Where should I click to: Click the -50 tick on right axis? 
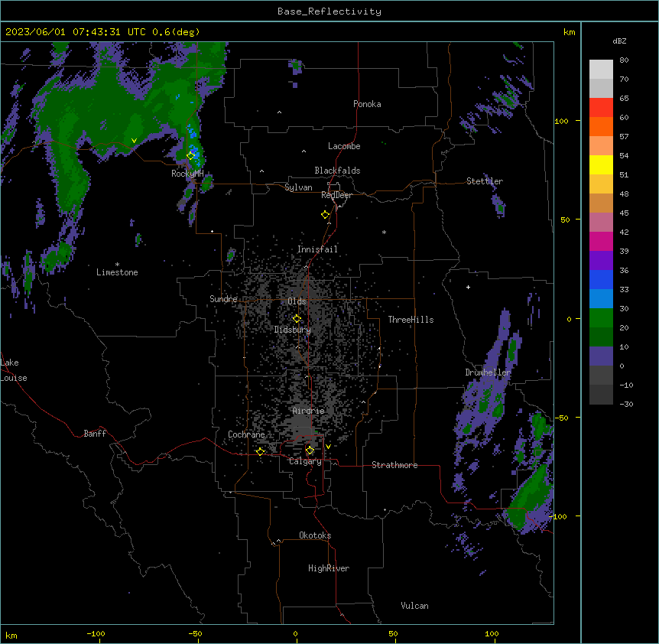tap(561, 418)
